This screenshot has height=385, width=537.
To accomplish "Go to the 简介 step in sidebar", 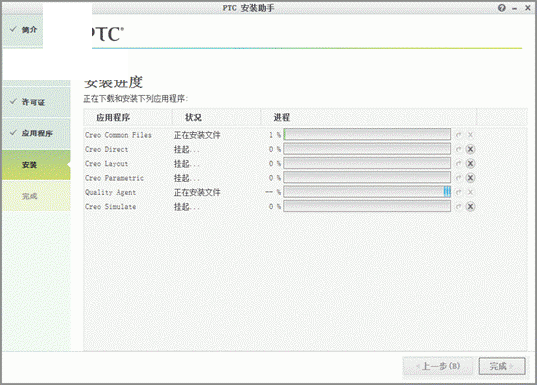I will 23,30.
